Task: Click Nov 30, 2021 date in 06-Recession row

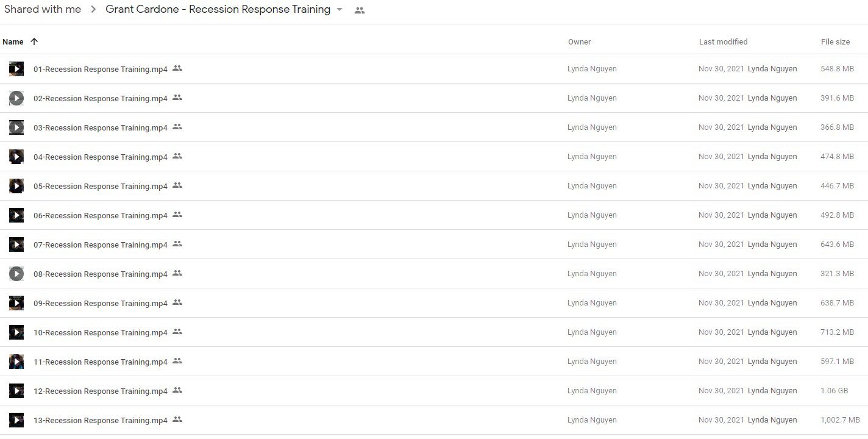Action: pos(721,215)
